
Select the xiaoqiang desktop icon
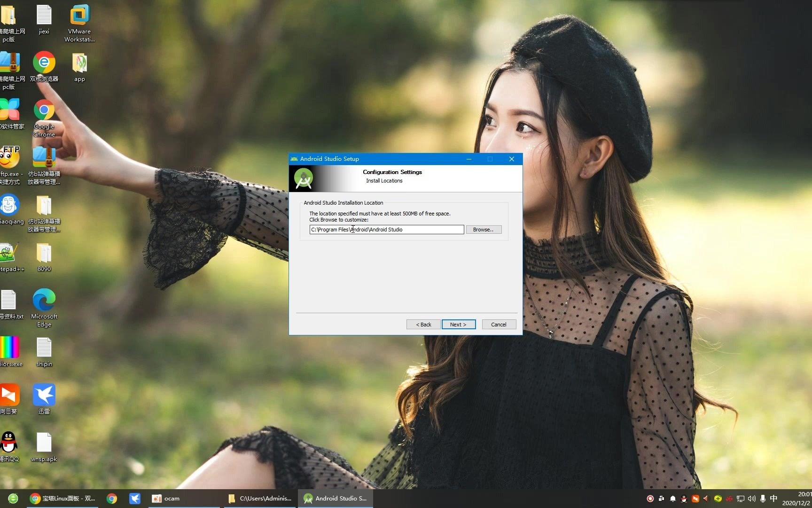(10, 209)
